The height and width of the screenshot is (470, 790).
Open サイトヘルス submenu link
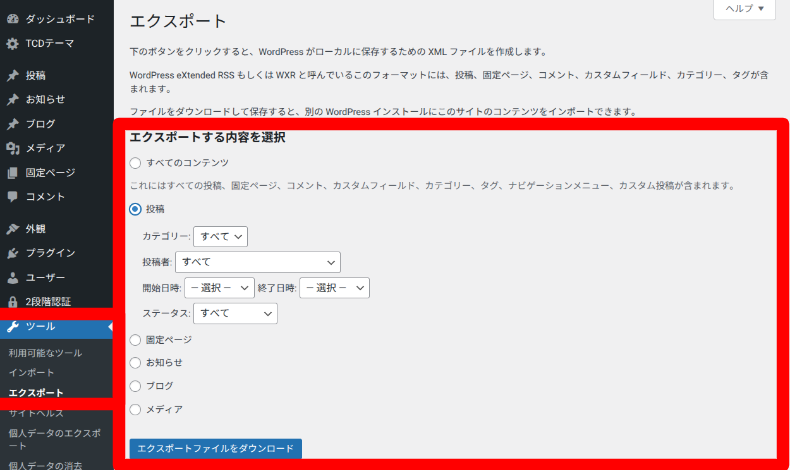(x=36, y=413)
